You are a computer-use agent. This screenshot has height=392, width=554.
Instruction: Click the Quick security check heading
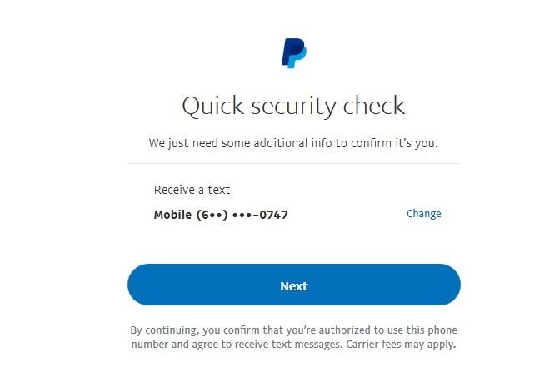pyautogui.click(x=293, y=106)
